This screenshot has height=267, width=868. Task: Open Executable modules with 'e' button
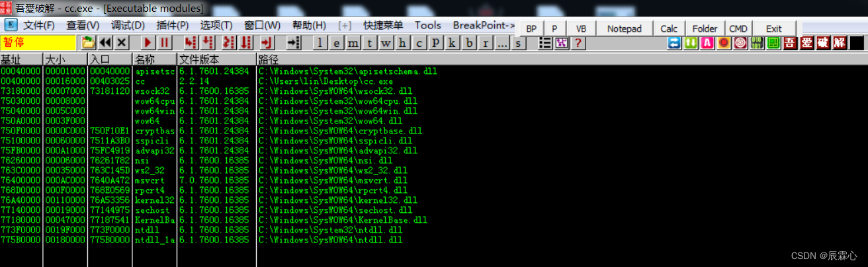(x=337, y=43)
